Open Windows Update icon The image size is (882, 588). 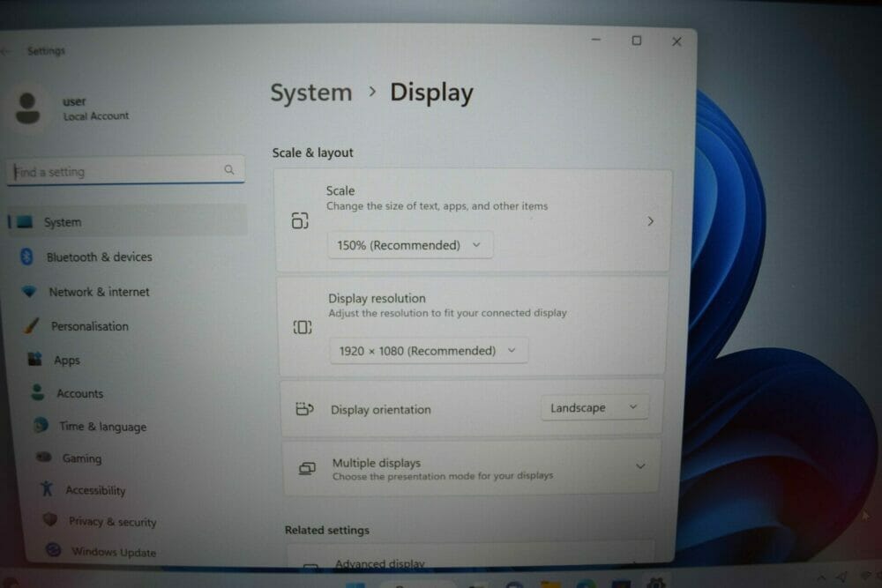(x=54, y=549)
